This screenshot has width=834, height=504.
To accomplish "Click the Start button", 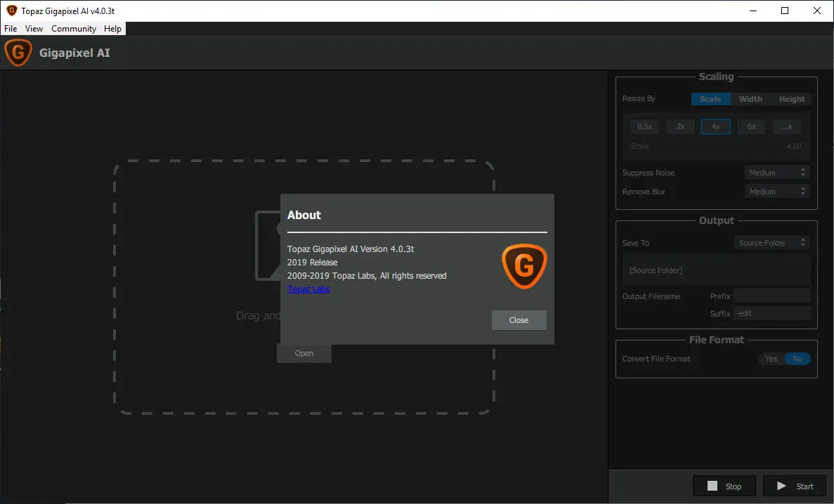I will (795, 486).
